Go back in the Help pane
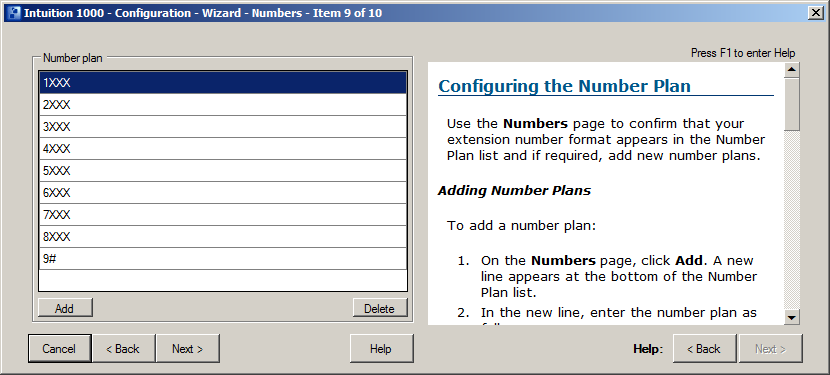 704,349
